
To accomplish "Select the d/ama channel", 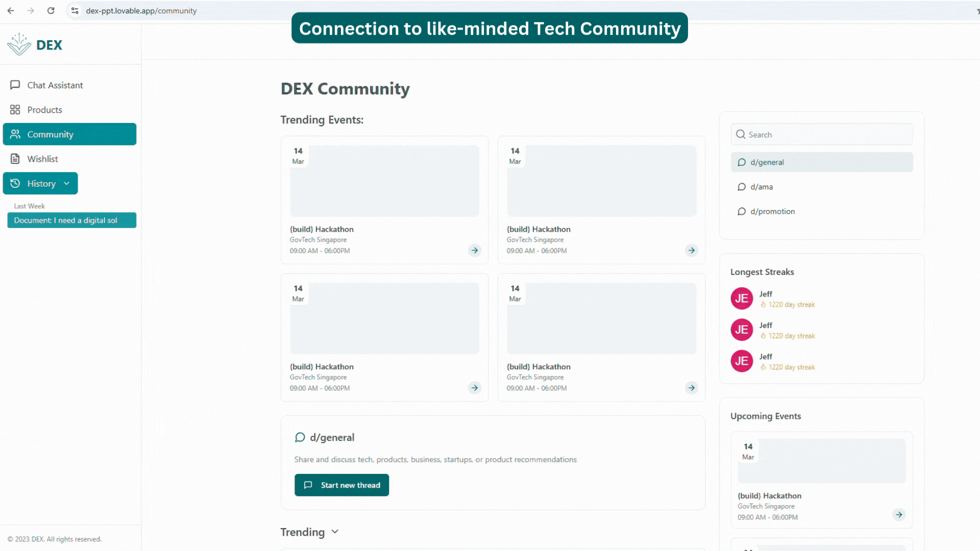I will (762, 187).
